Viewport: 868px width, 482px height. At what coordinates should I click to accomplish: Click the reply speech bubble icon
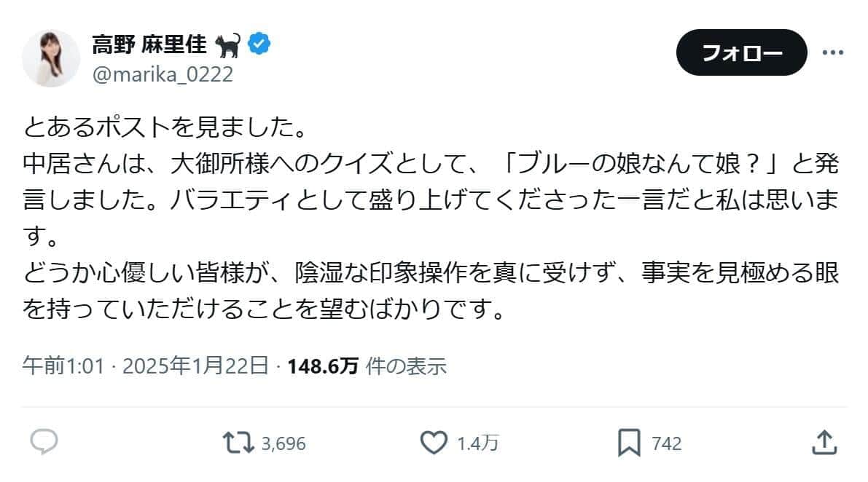coord(44,442)
